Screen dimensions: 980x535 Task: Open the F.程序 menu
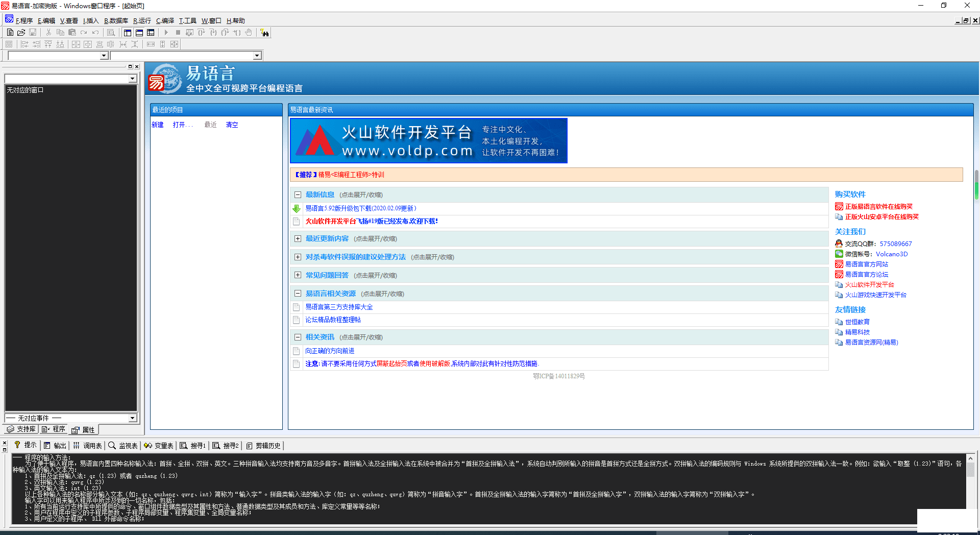[x=24, y=20]
